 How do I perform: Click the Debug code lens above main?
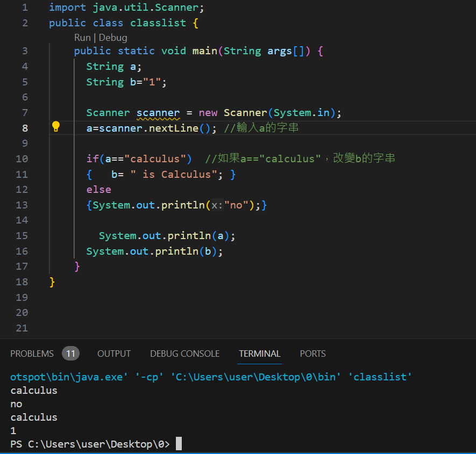point(113,38)
